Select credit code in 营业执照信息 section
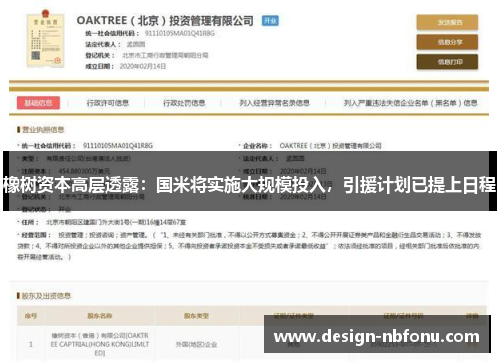 pyautogui.click(x=118, y=146)
